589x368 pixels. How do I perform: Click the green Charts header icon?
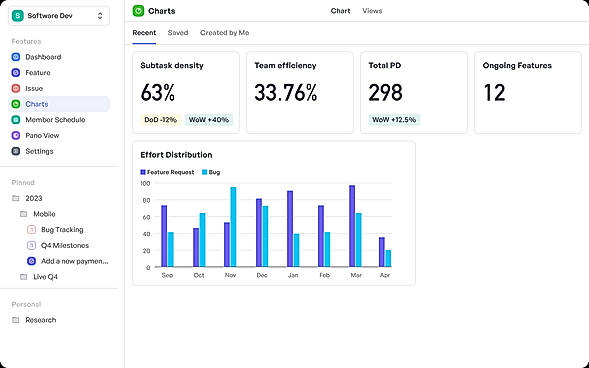(x=139, y=11)
